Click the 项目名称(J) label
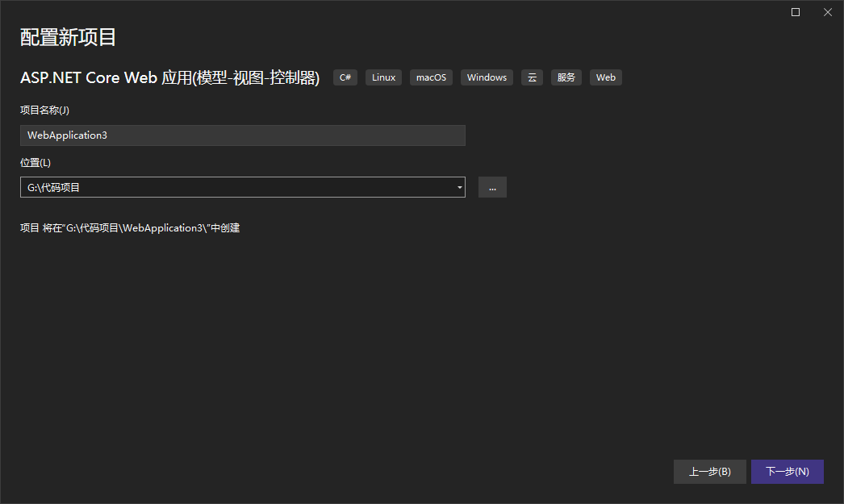844x504 pixels. pyautogui.click(x=44, y=110)
